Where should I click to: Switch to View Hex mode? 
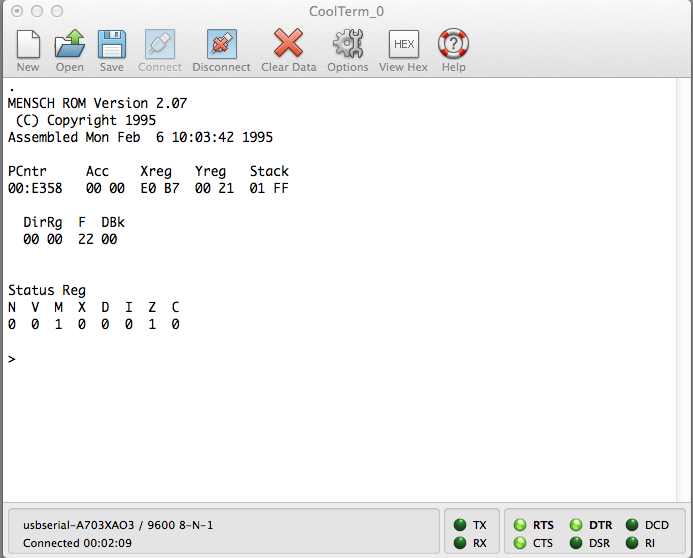pyautogui.click(x=403, y=45)
